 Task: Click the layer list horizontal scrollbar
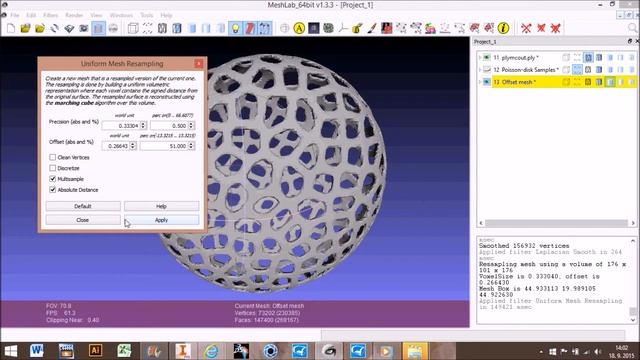click(557, 223)
